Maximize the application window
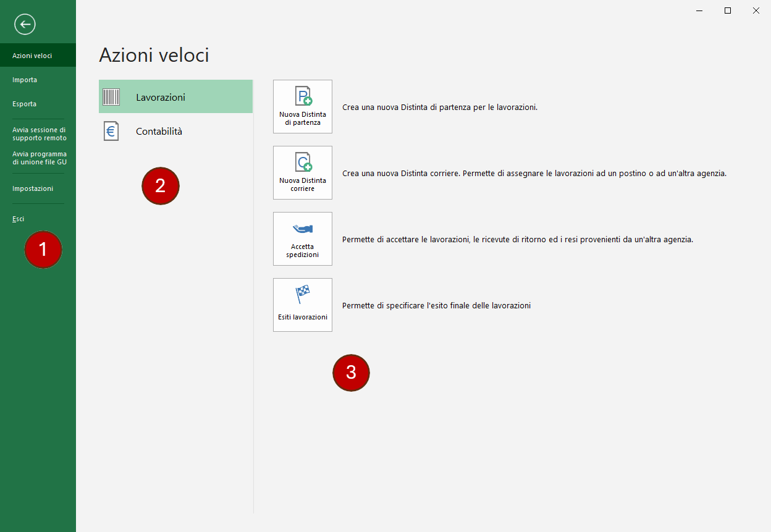The height and width of the screenshot is (532, 771). pyautogui.click(x=728, y=11)
